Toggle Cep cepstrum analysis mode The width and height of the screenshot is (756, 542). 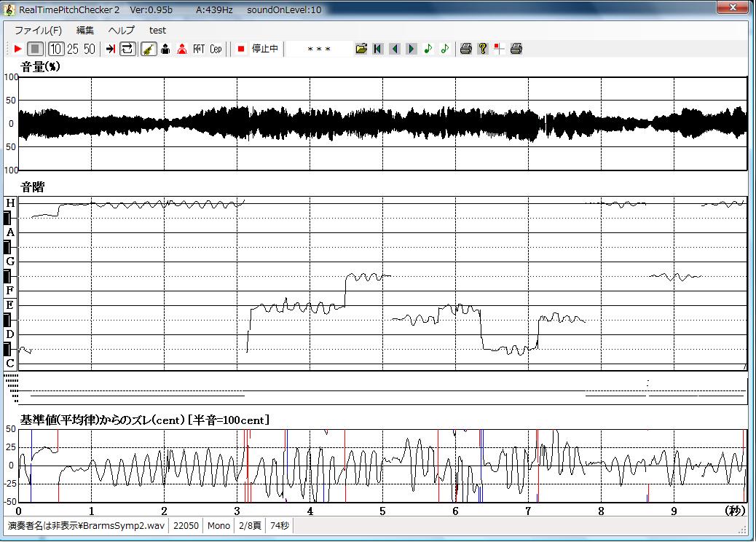click(216, 49)
